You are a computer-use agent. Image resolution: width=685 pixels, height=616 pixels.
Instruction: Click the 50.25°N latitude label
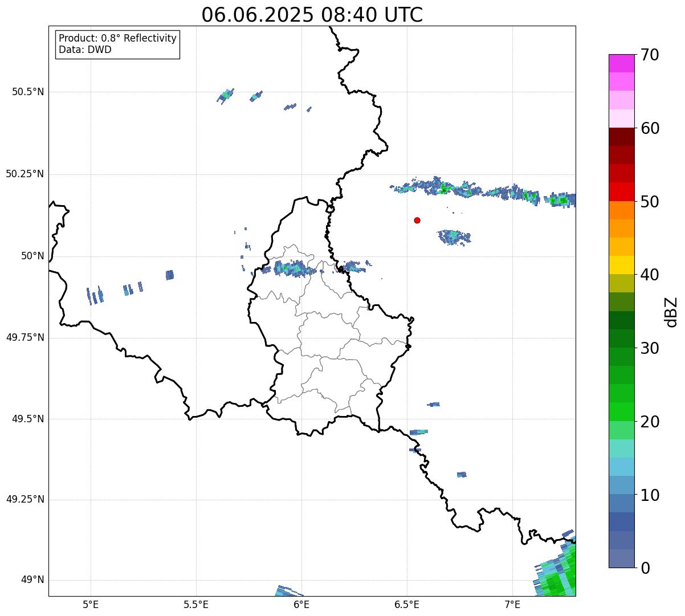tap(25, 174)
